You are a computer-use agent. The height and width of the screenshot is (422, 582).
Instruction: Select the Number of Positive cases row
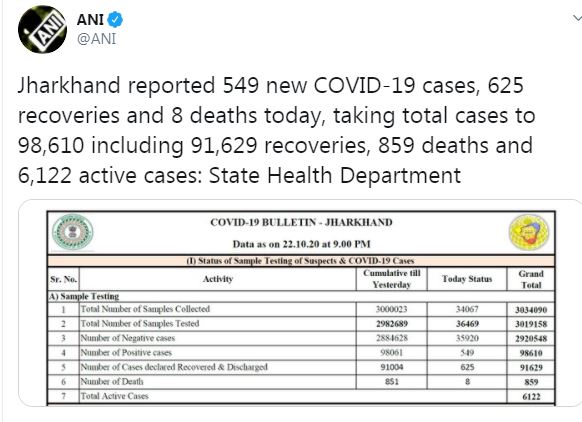[x=301, y=353]
